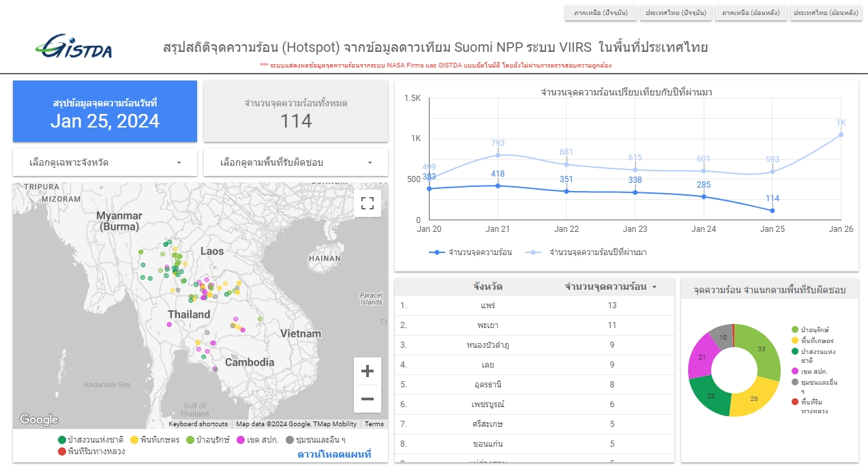
Task: Zoom out of the map with minus button
Action: pyautogui.click(x=368, y=399)
